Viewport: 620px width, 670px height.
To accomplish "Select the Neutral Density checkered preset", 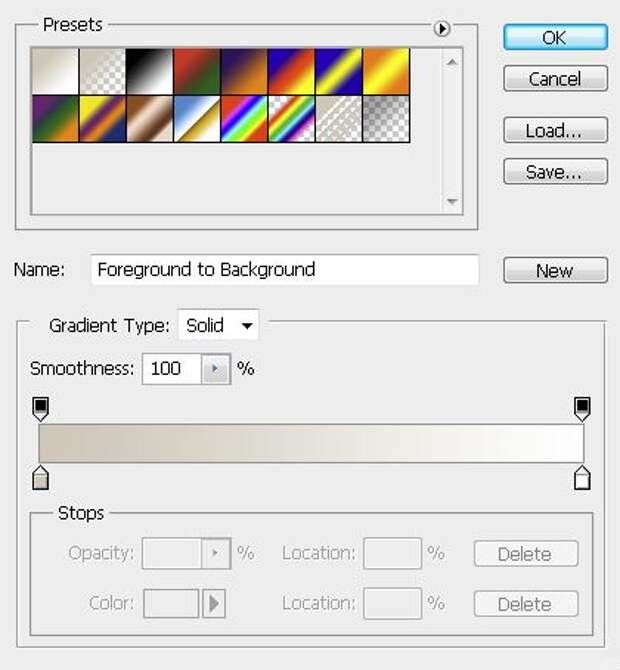I will point(386,119).
